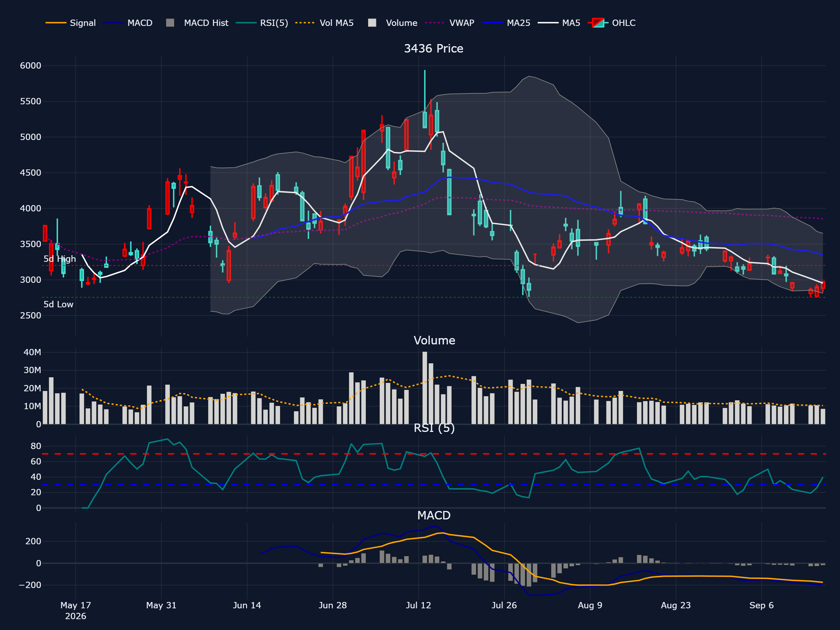Click the 10M volume axis label
Viewport: 840px width, 630px height.
(32, 406)
